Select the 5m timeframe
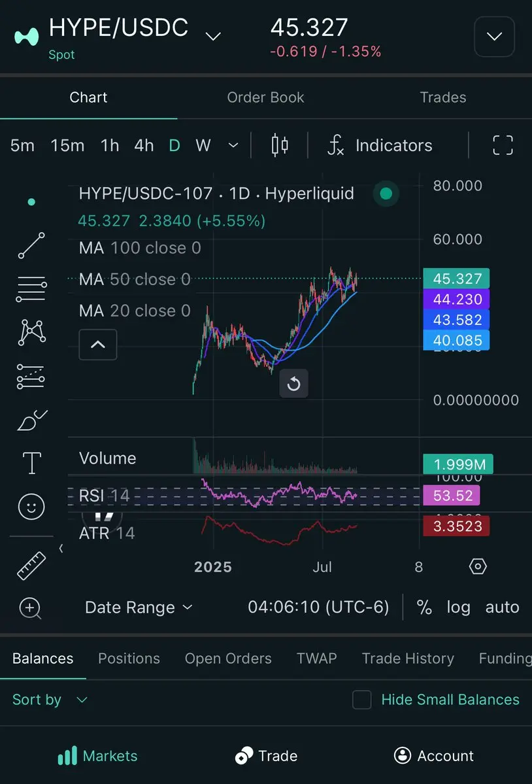 [22, 146]
